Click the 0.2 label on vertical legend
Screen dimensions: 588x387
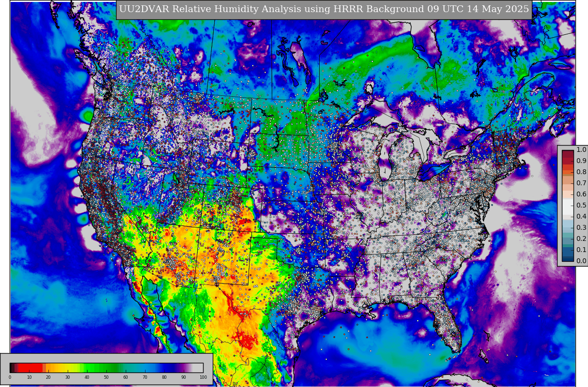pyautogui.click(x=581, y=238)
